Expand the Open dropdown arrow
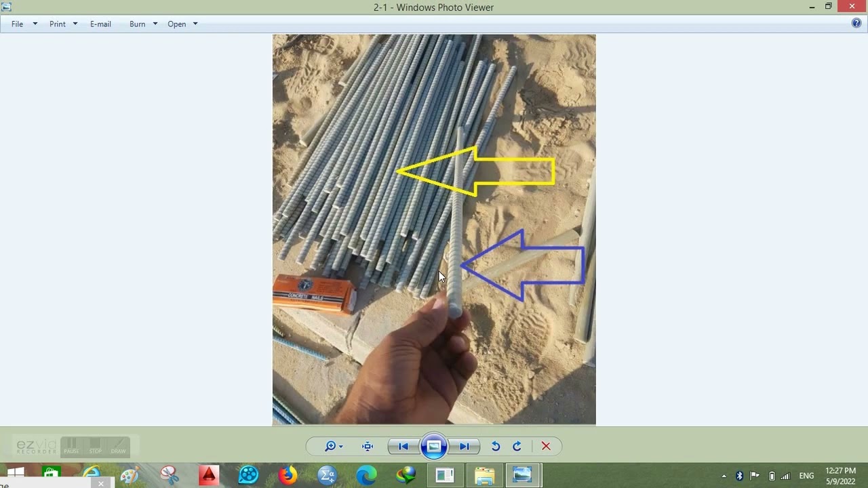The height and width of the screenshot is (488, 868). point(195,24)
